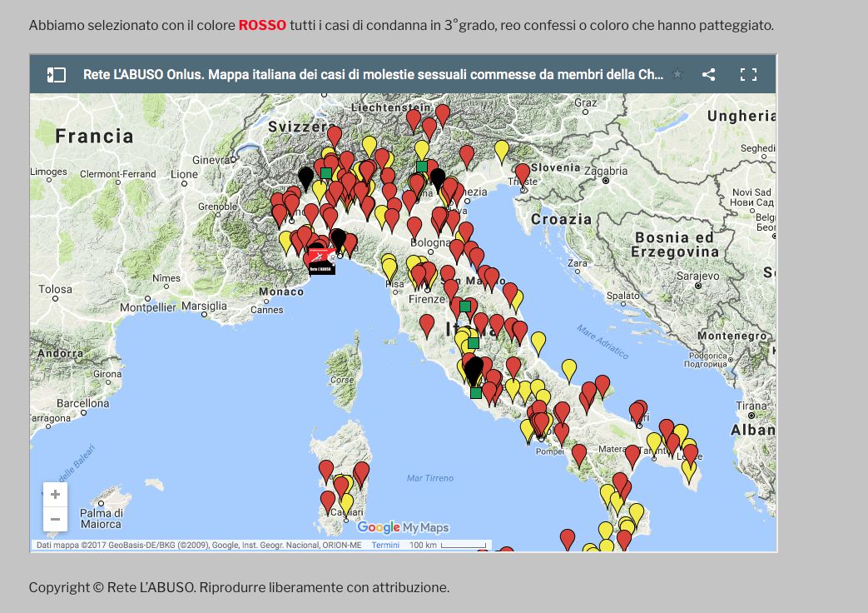Open the Termini link

pos(385,546)
